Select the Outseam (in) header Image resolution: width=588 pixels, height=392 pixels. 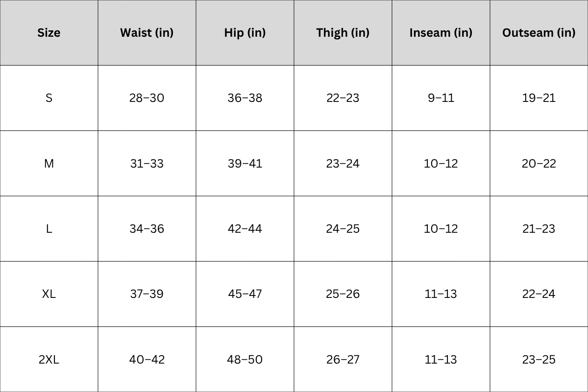click(x=539, y=33)
